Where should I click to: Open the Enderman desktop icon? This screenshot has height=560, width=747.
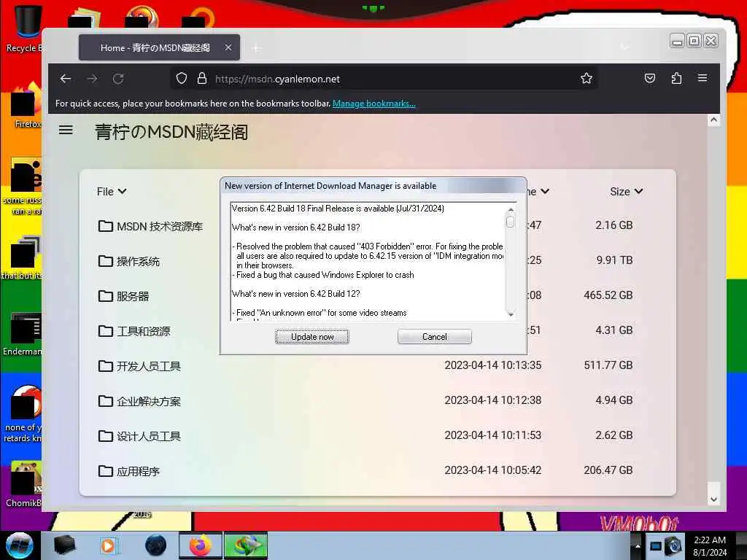pos(24,333)
